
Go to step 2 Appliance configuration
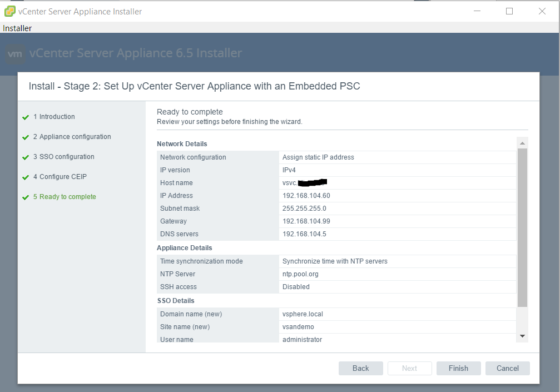coord(72,137)
